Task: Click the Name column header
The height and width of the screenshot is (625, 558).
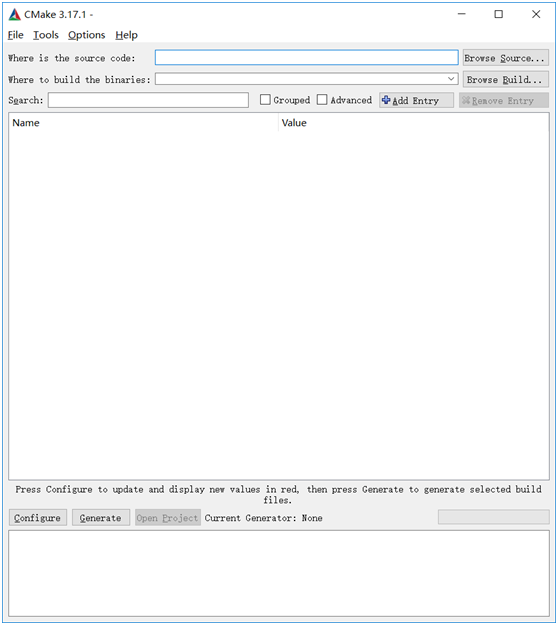Action: pyautogui.click(x=143, y=123)
